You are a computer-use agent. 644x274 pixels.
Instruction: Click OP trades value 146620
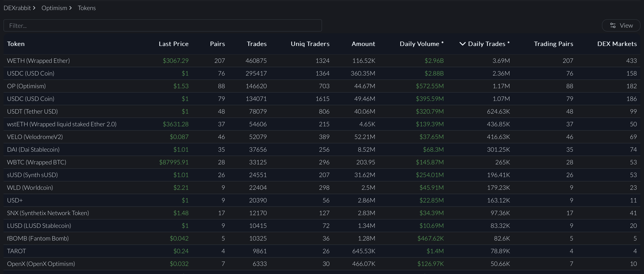point(256,86)
